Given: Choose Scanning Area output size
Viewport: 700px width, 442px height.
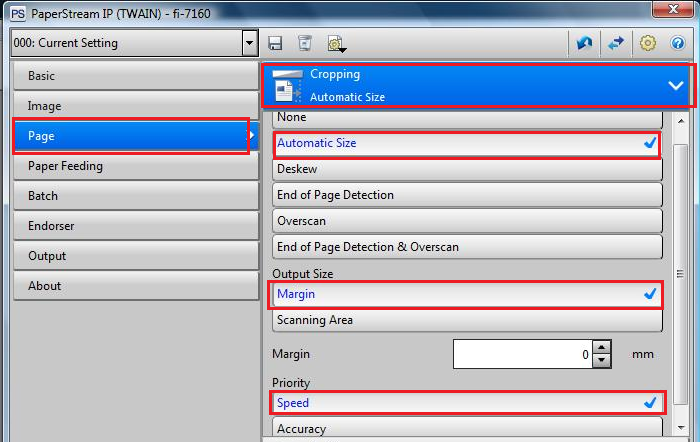Looking at the screenshot, I should [x=467, y=320].
